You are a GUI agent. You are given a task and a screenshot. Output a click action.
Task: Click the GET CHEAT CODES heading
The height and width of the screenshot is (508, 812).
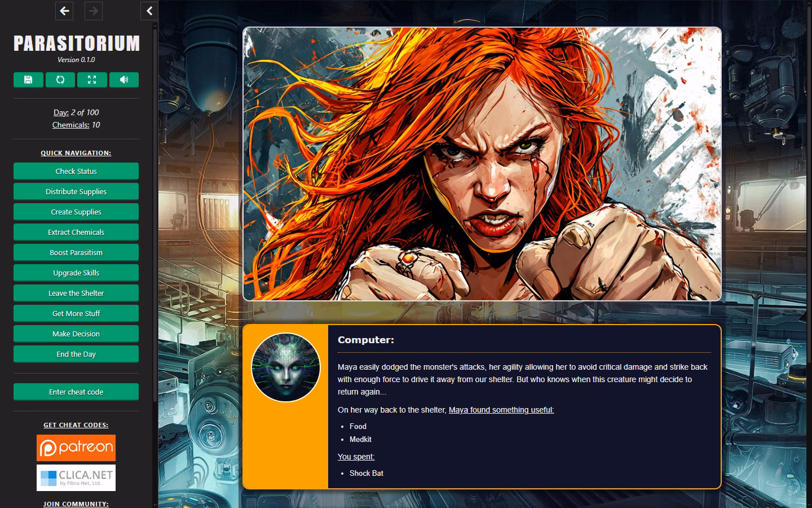[76, 425]
